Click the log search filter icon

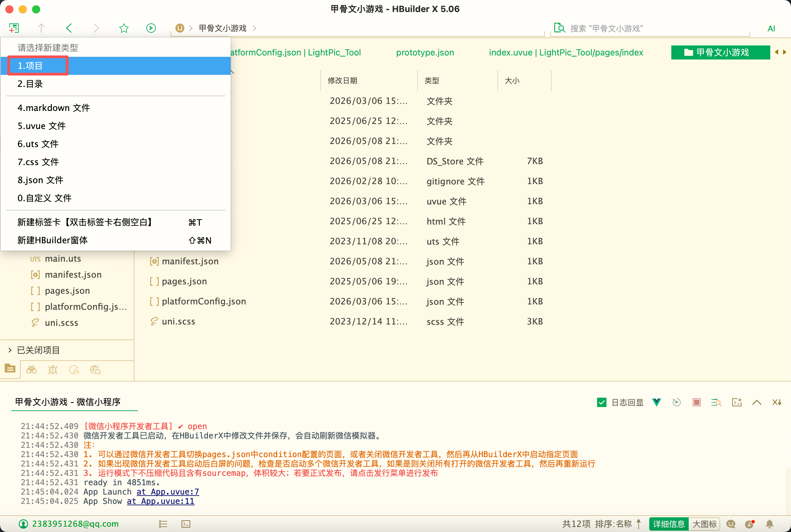coord(716,402)
